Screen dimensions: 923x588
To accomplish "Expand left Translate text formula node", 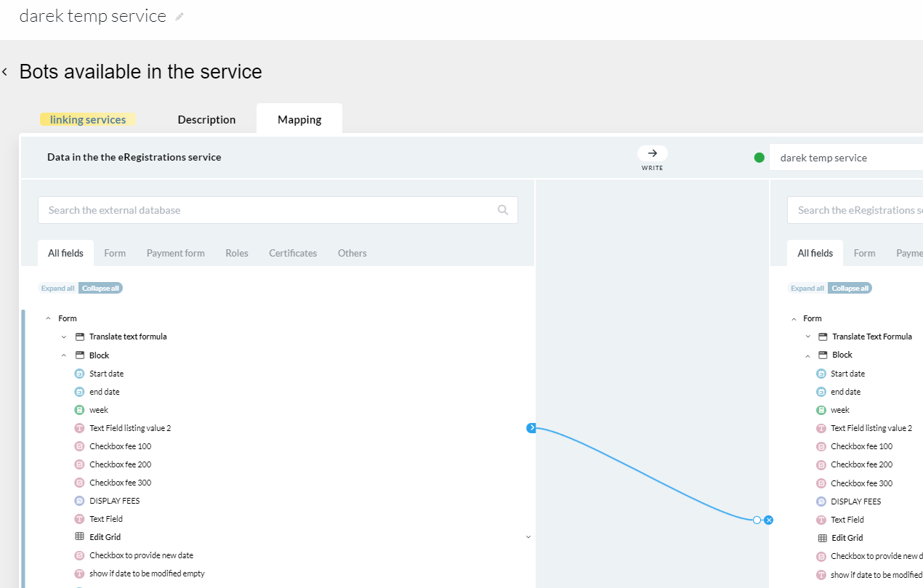I will [64, 337].
